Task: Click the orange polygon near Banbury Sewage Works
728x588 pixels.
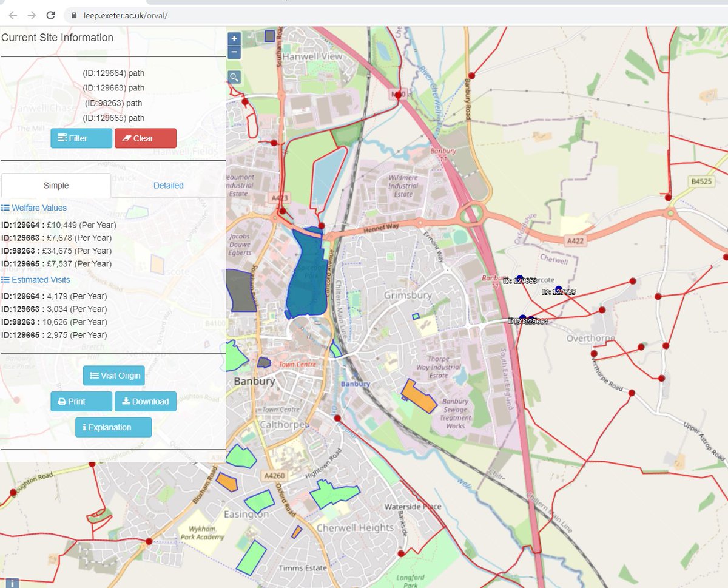Action: 420,396
